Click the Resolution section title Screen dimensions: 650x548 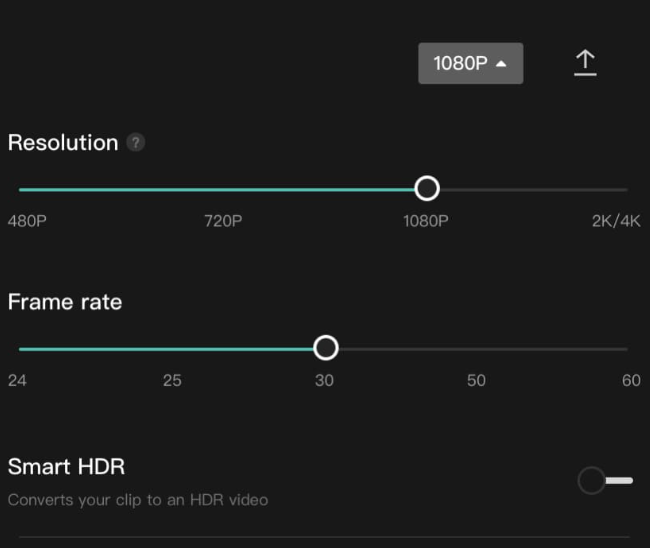(x=63, y=143)
